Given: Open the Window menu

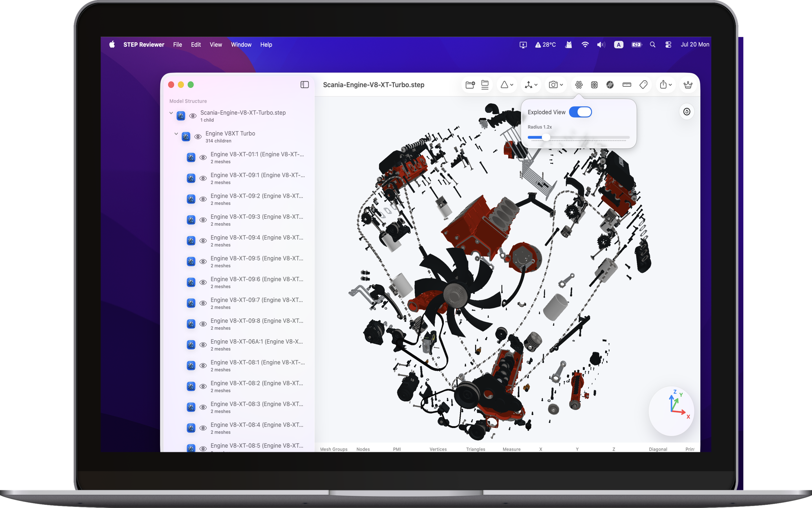Looking at the screenshot, I should 241,45.
